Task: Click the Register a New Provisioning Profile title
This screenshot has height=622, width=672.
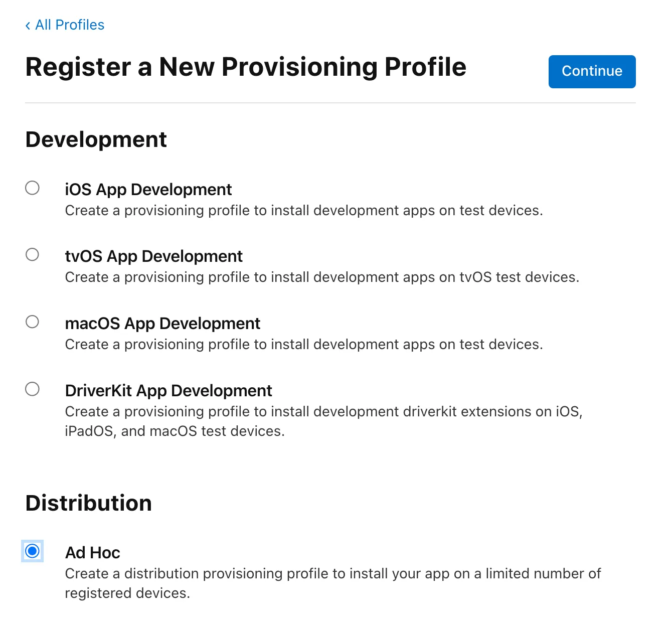Action: (x=246, y=67)
